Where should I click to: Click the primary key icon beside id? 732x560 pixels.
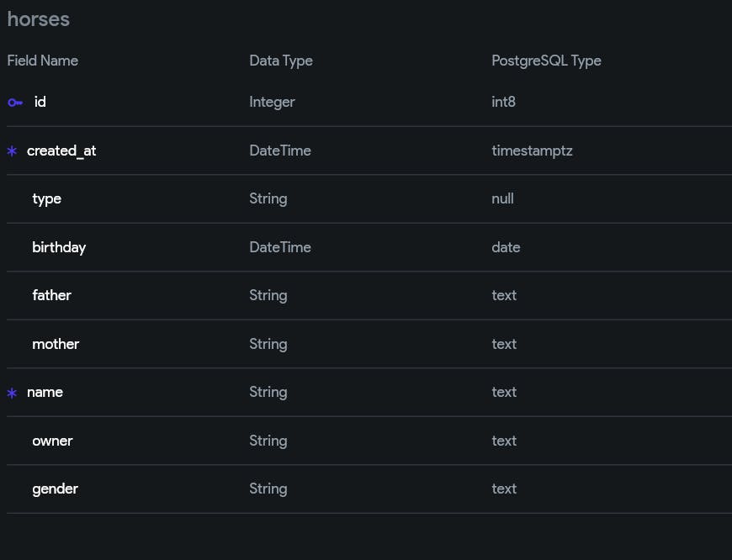click(x=15, y=103)
